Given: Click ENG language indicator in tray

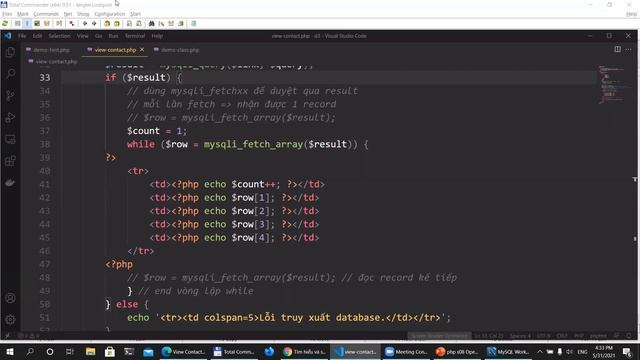Looking at the screenshot, I should 582,351.
